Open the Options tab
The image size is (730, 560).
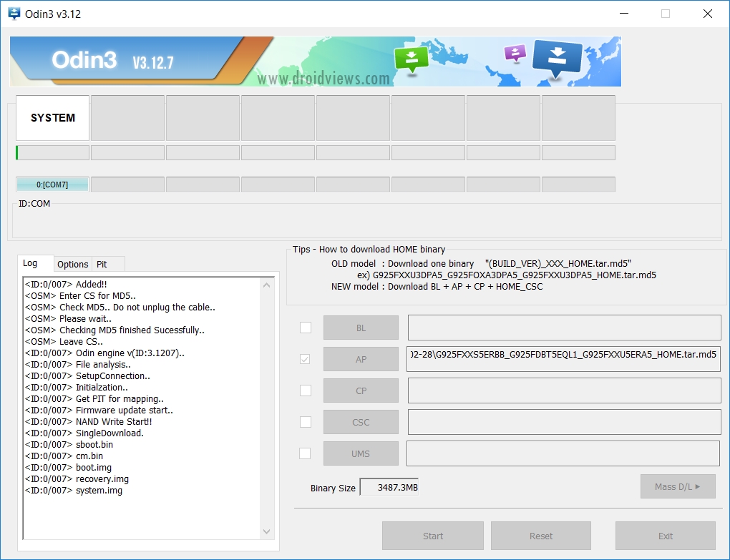(72, 264)
